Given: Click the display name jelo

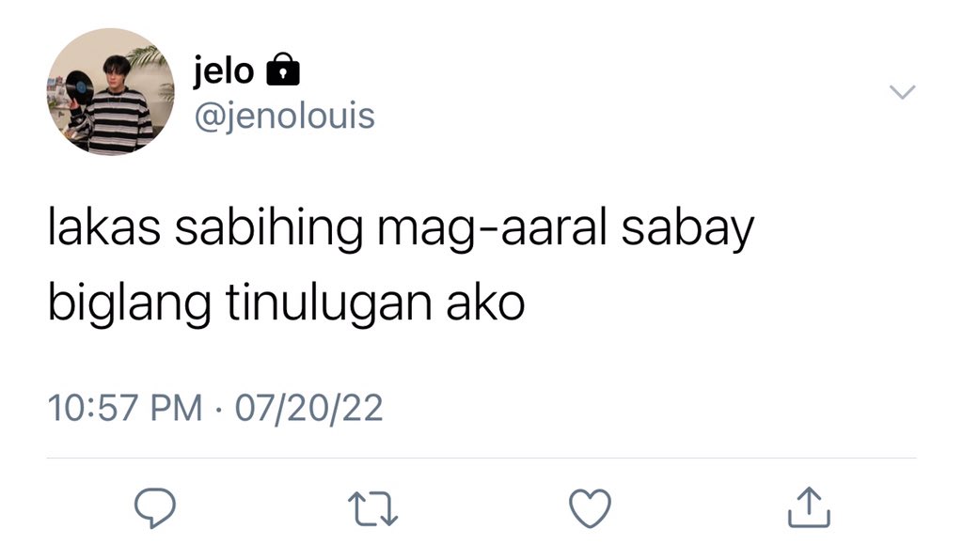Looking at the screenshot, I should 224,70.
